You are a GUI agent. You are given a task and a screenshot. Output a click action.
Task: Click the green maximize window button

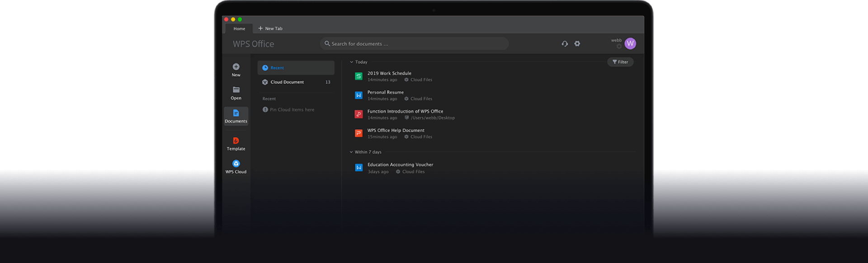tap(240, 19)
